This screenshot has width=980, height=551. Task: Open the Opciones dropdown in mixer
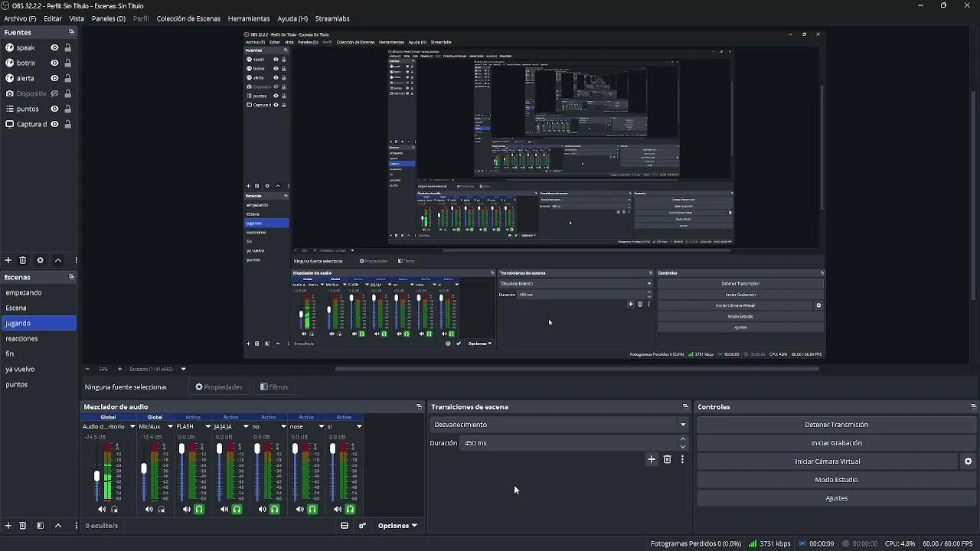(x=397, y=526)
